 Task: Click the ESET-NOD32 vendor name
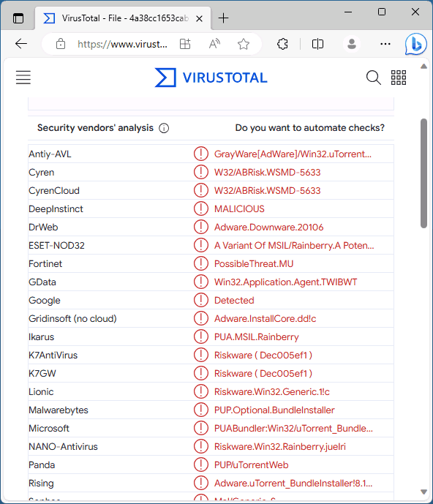[56, 246]
